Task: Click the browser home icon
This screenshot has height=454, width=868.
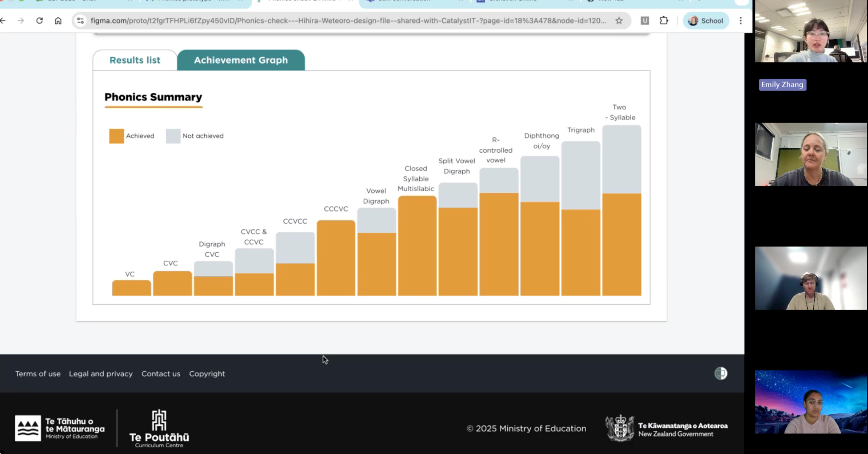Action: [x=58, y=21]
